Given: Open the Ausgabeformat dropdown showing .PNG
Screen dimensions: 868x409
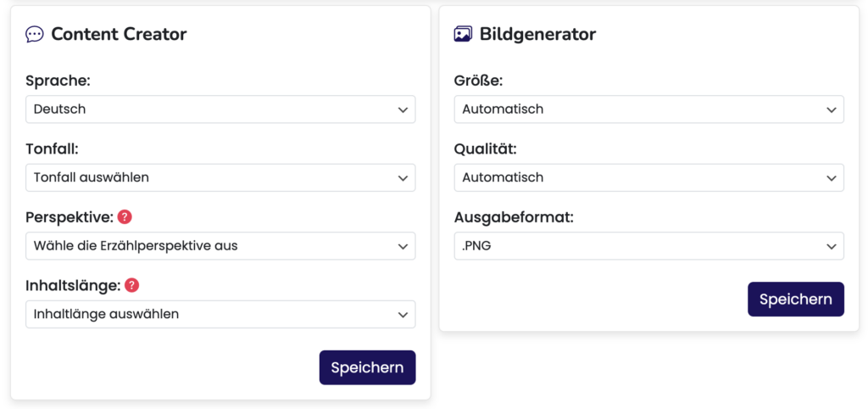Looking at the screenshot, I should pyautogui.click(x=649, y=246).
